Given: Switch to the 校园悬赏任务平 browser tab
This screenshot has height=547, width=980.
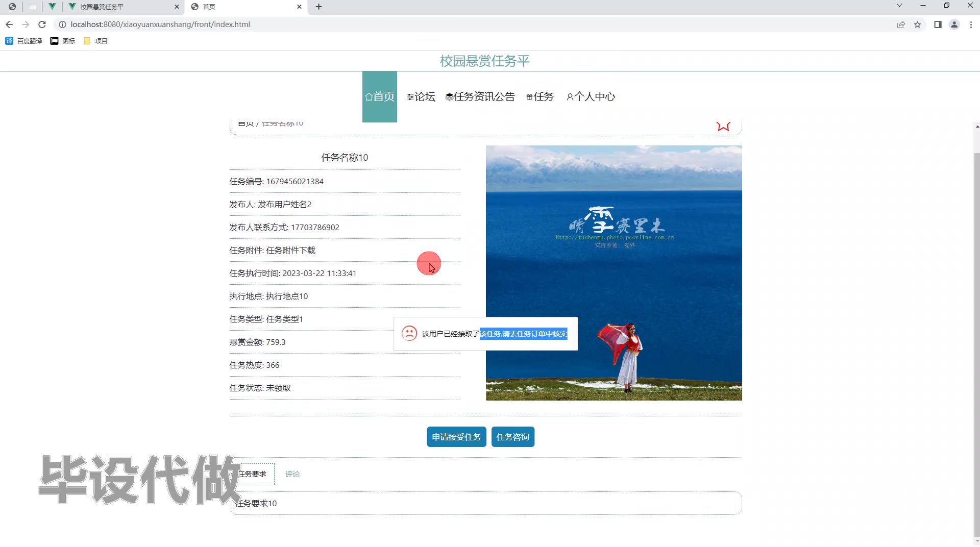Looking at the screenshot, I should [x=124, y=7].
